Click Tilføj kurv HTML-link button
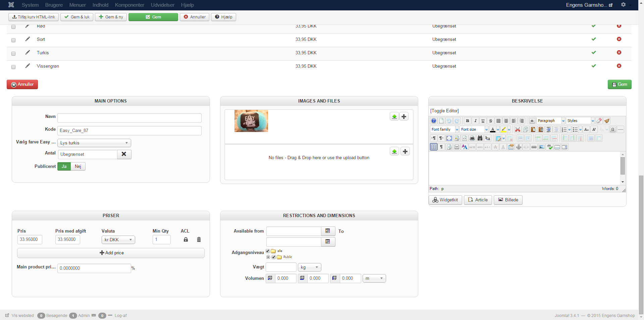644x320 pixels. pyautogui.click(x=34, y=17)
